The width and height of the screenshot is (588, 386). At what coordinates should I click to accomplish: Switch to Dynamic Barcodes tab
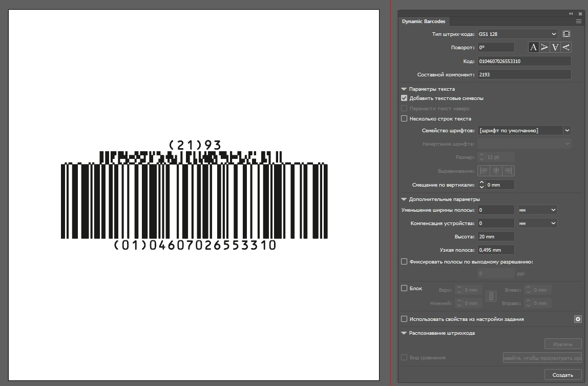[x=424, y=22]
